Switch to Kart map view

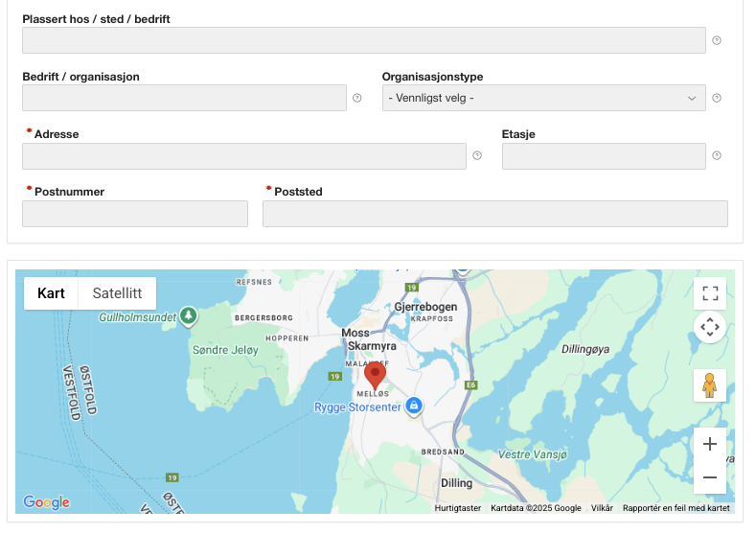[51, 293]
